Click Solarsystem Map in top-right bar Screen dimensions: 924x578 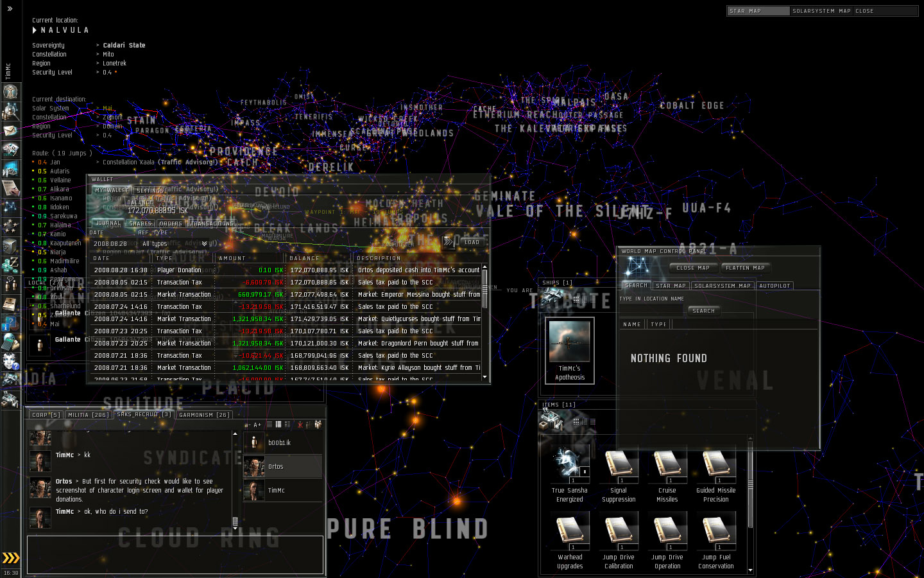821,11
